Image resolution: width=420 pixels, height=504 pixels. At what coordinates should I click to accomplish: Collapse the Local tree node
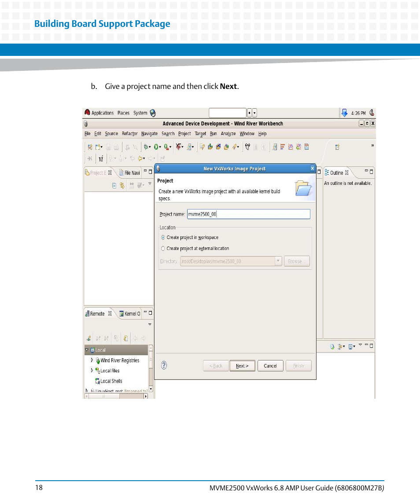click(x=87, y=349)
